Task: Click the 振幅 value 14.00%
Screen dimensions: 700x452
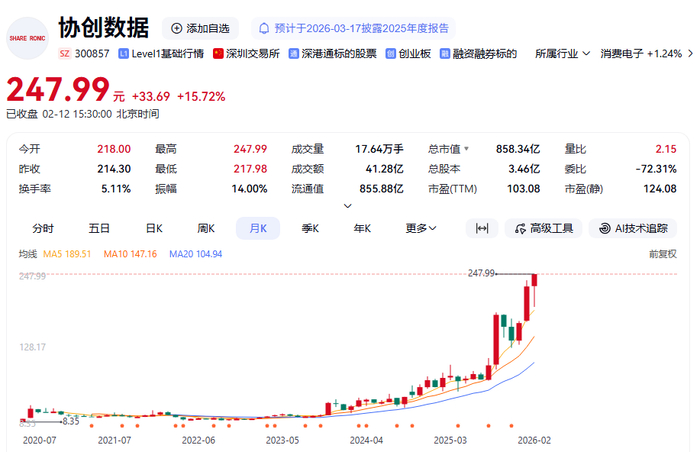Action: tap(249, 189)
